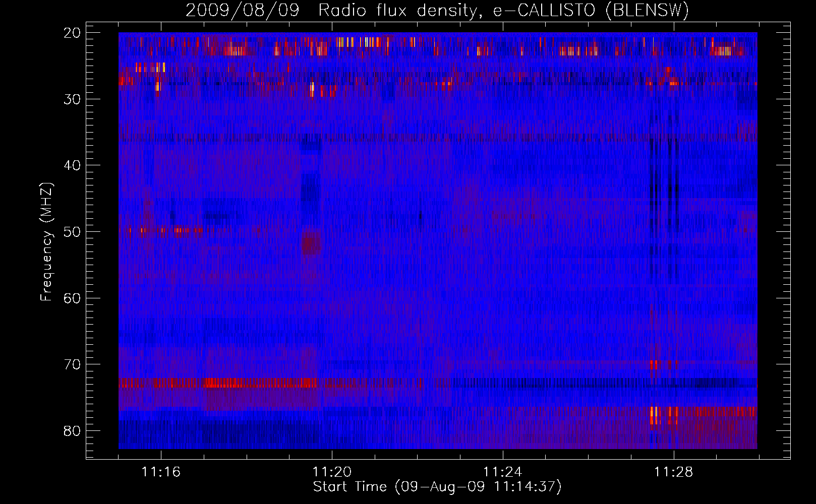Click the plot title '2009/08/09 Radio flux density, e-CALLISTO (BLENSW)'
Image resolution: width=816 pixels, height=504 pixels.
coord(437,11)
